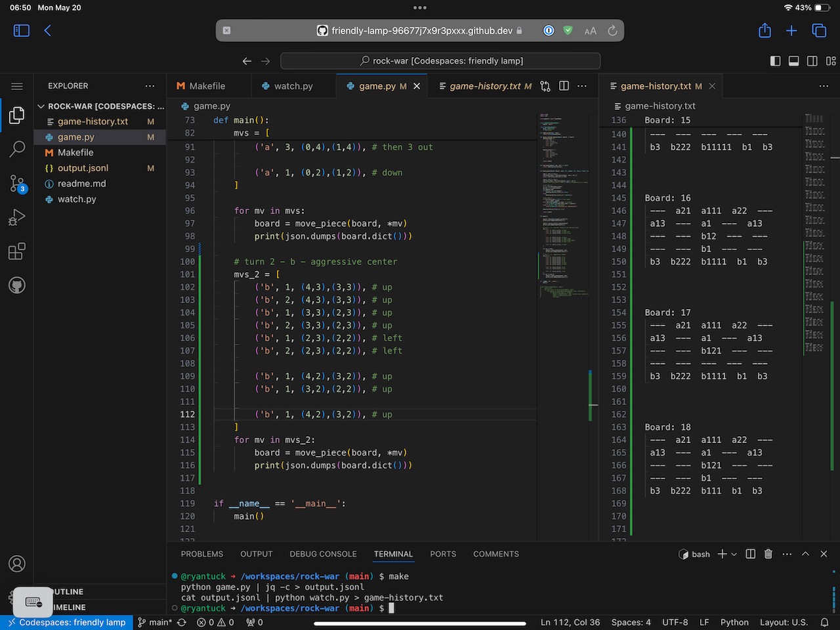
Task: Open the Source Control view
Action: [x=17, y=184]
